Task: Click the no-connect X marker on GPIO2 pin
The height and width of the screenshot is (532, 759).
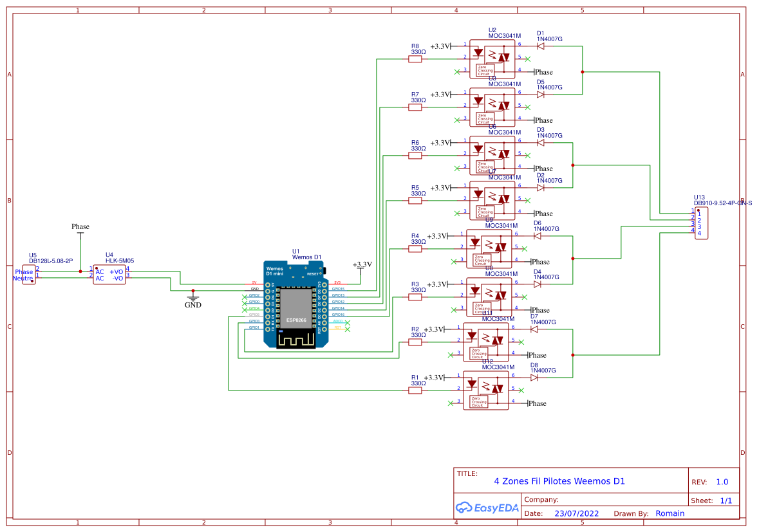Action: point(245,296)
